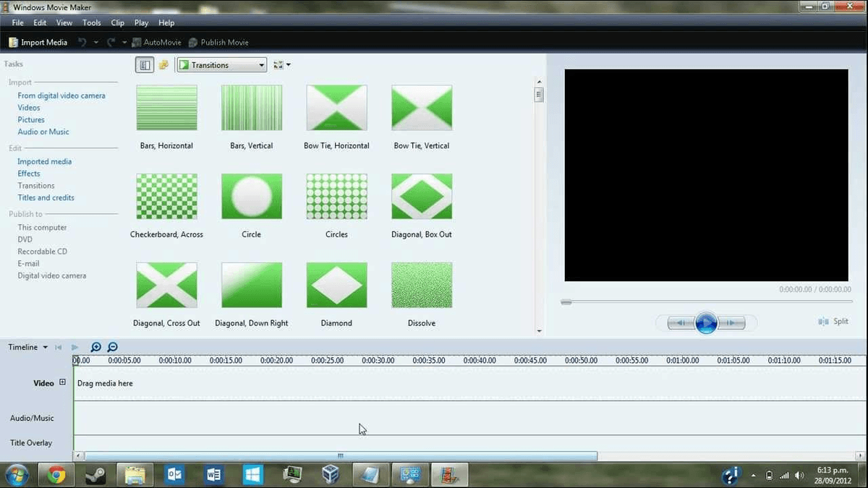868x488 pixels.
Task: Open VirtualBox from the taskbar
Action: coord(331,475)
